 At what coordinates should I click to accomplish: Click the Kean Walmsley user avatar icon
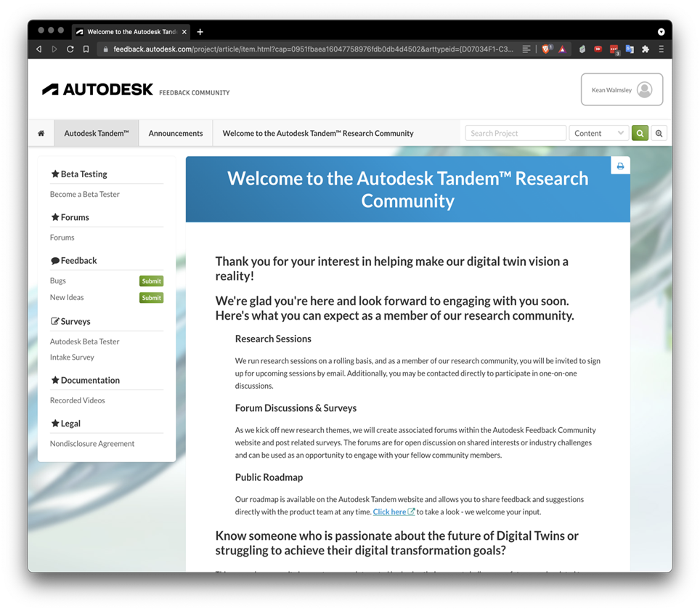pos(644,90)
